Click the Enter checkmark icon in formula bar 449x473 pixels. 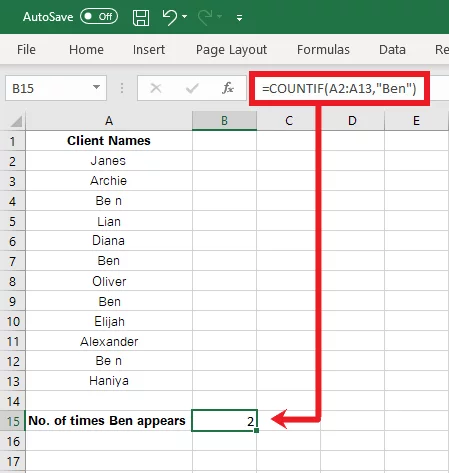[x=192, y=88]
